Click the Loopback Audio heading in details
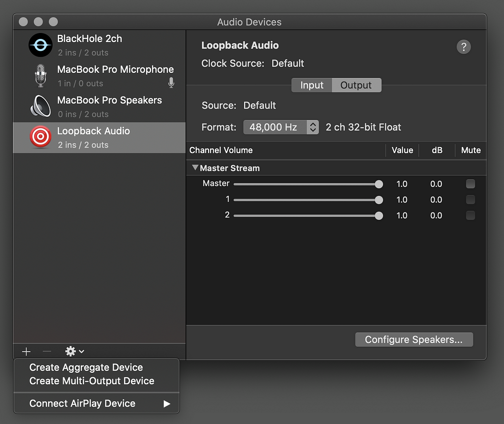 [x=240, y=45]
